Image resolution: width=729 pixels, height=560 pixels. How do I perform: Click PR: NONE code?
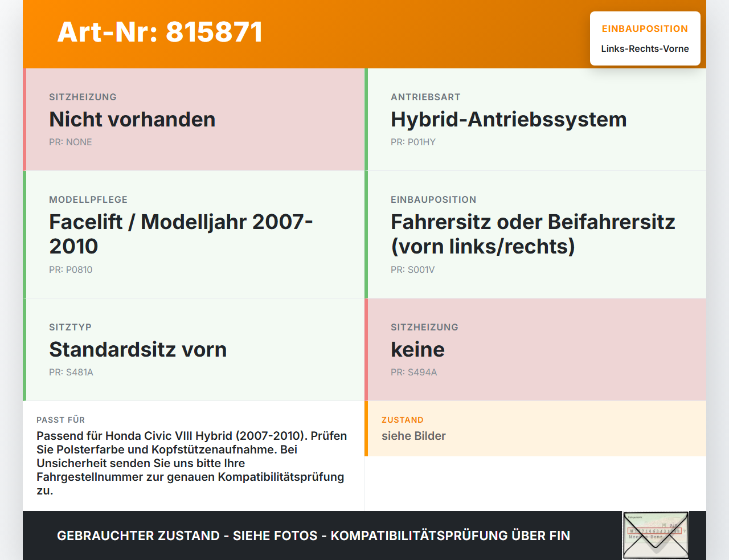(71, 142)
